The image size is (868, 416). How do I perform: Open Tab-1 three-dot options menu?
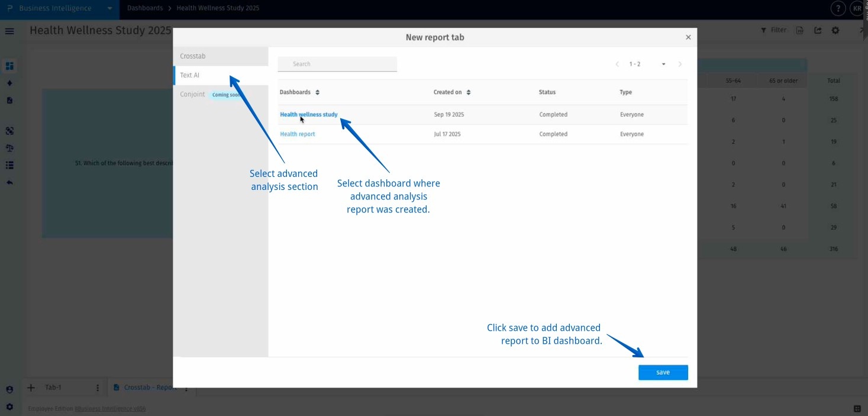coord(98,388)
